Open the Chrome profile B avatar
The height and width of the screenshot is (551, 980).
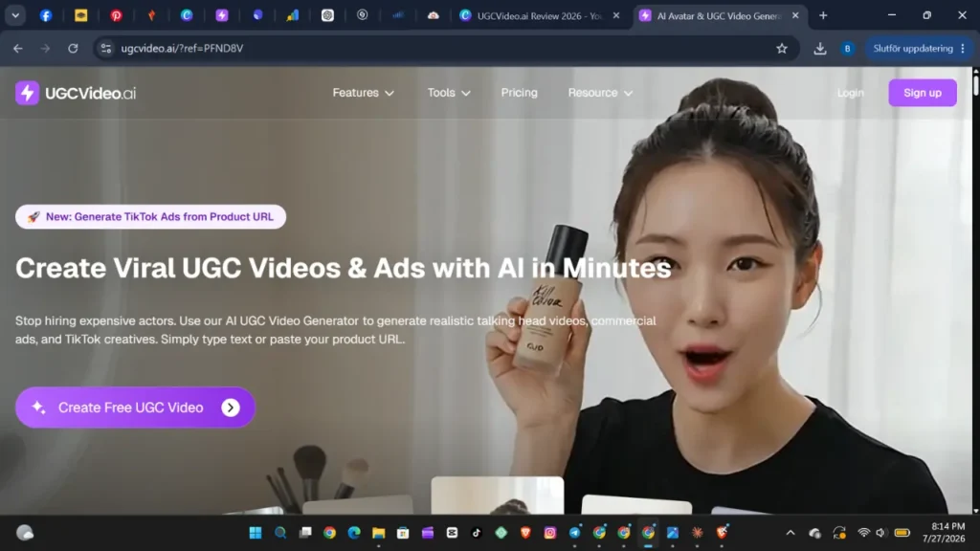(848, 48)
